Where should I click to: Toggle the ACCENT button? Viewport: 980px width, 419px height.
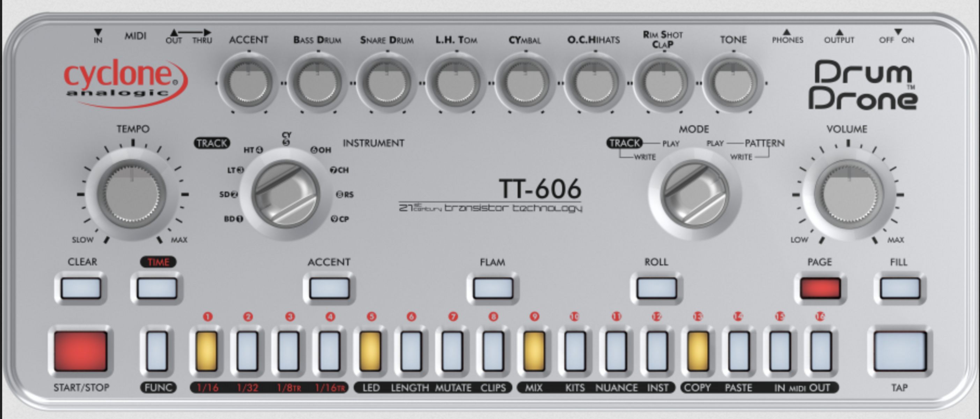330,288
